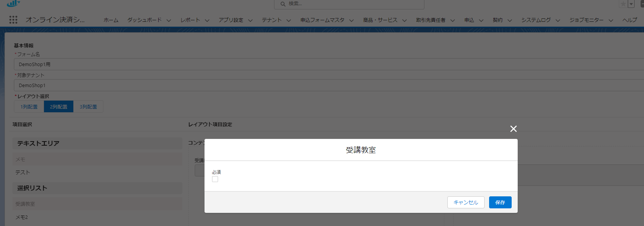Open the ホーム tab
This screenshot has width=644, height=226.
111,20
